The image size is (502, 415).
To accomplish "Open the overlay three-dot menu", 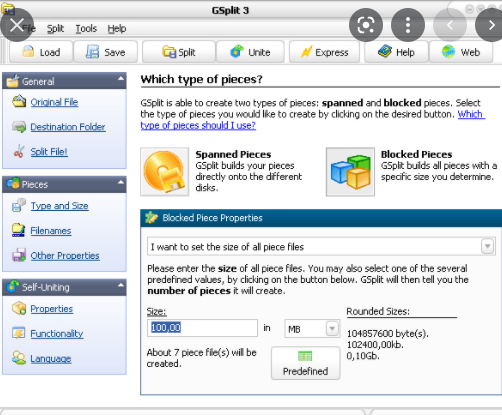I will pyautogui.click(x=408, y=25).
